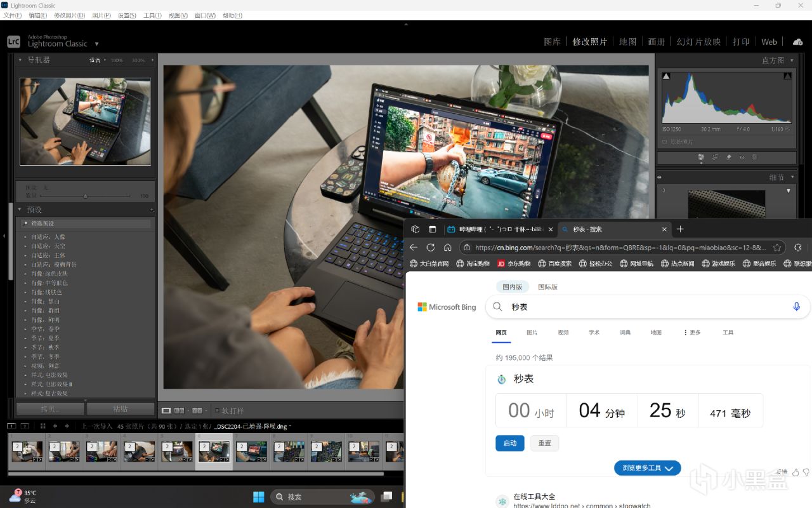
Task: Select the Healing eraser tool icon
Action: point(729,157)
